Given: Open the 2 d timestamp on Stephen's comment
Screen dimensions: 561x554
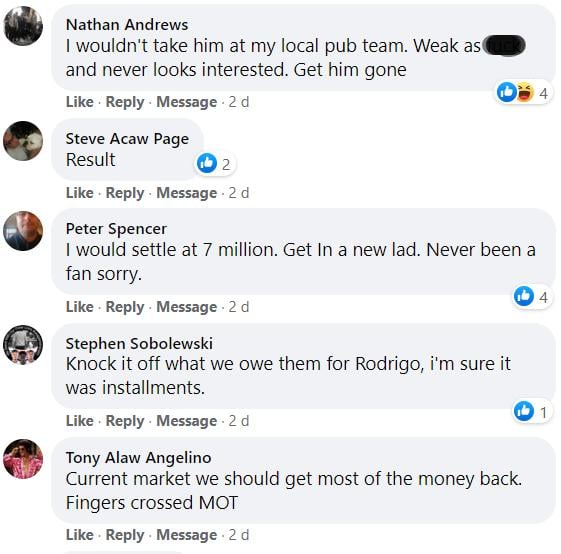Looking at the screenshot, I should coord(239,421).
